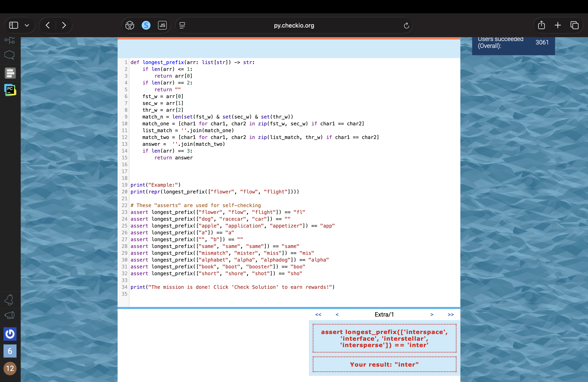Go to the next test with >
Image resolution: width=588 pixels, height=382 pixels.
coord(432,314)
